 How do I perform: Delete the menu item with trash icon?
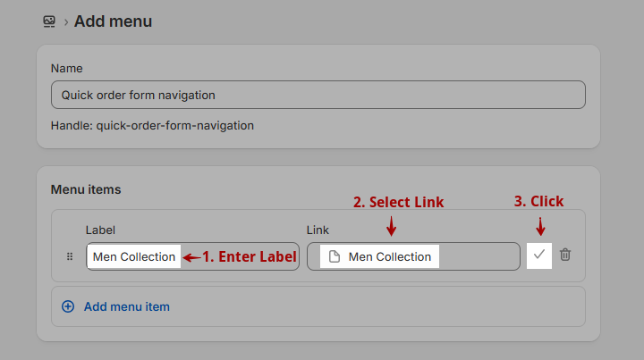click(565, 255)
